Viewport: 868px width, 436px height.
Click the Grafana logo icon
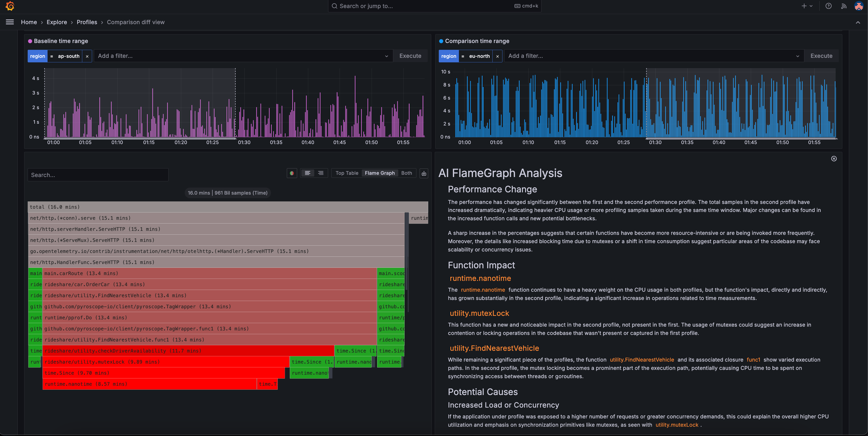tap(10, 6)
